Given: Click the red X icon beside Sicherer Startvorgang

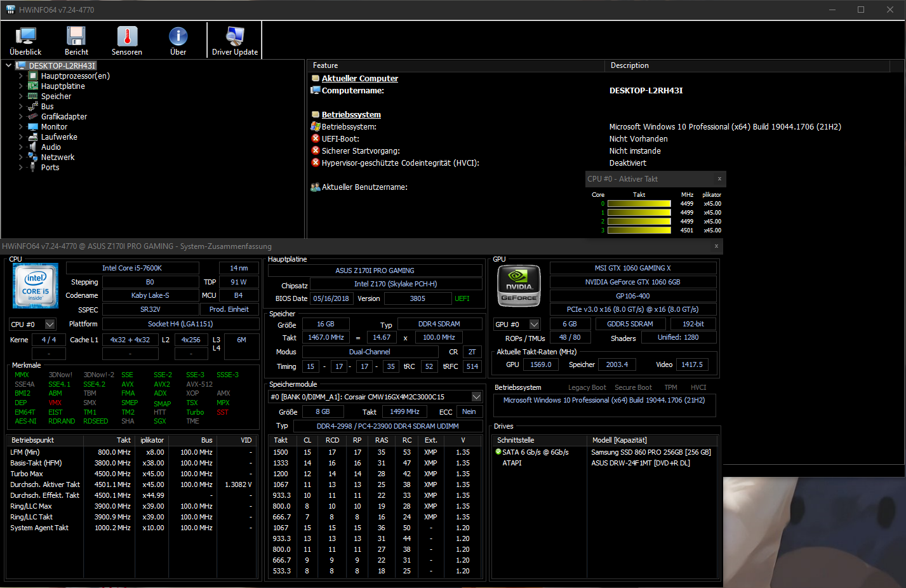Looking at the screenshot, I should click(315, 150).
